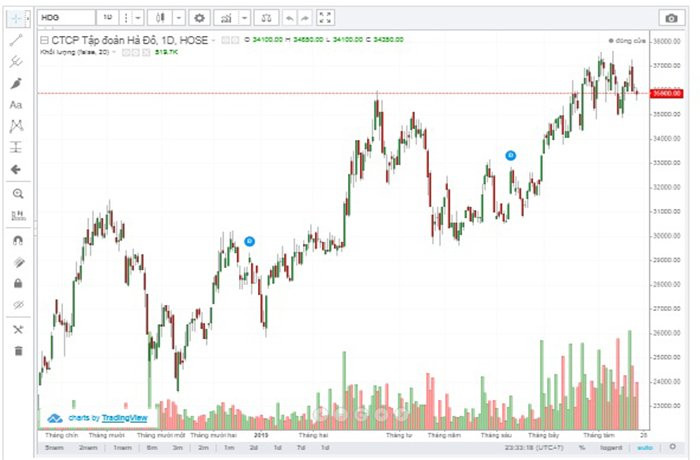The image size is (700, 460).
Task: Open chart settings gear icon
Action: pos(199,18)
